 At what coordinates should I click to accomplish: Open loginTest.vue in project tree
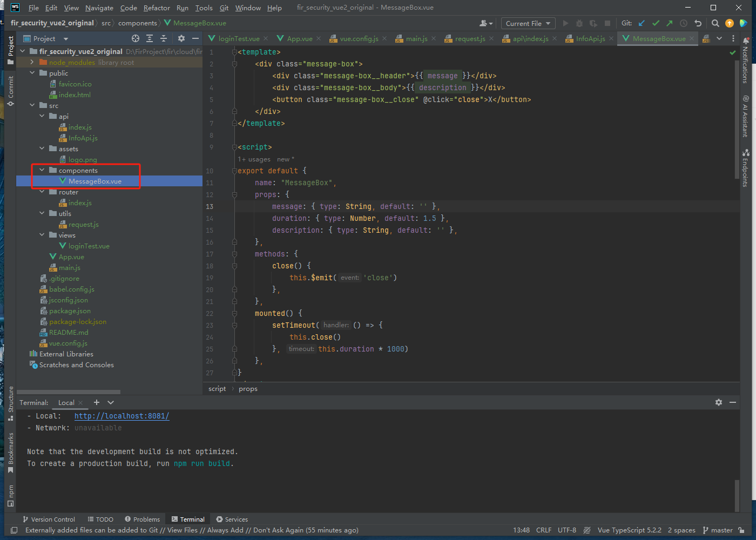pyautogui.click(x=89, y=246)
